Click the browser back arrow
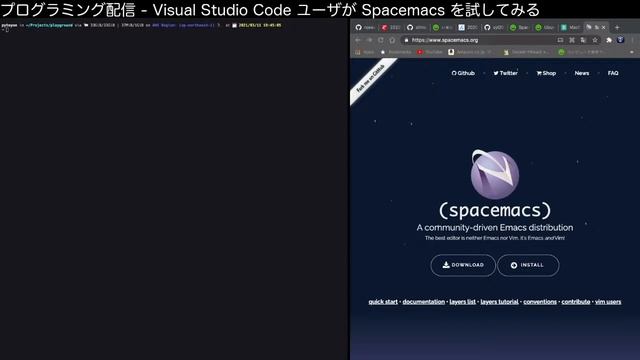This screenshot has width=640, height=360. [x=358, y=40]
